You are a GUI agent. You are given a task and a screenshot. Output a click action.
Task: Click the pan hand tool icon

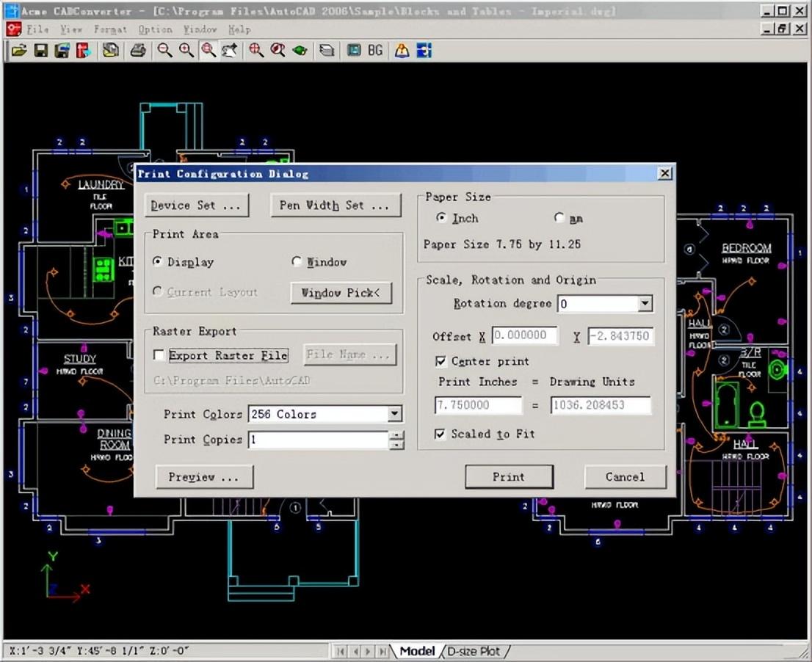pyautogui.click(x=231, y=51)
